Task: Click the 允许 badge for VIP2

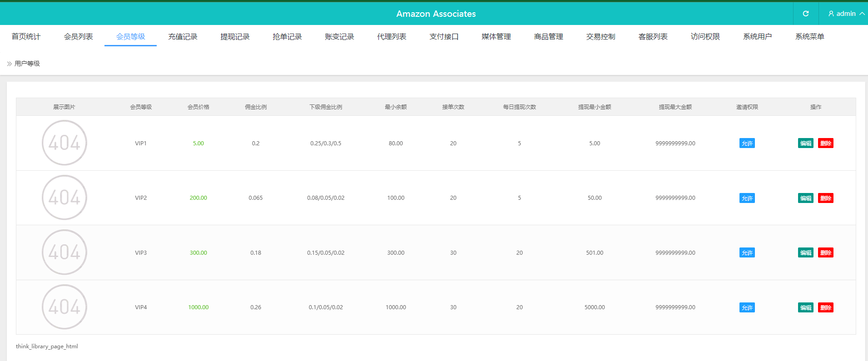Action: click(747, 198)
